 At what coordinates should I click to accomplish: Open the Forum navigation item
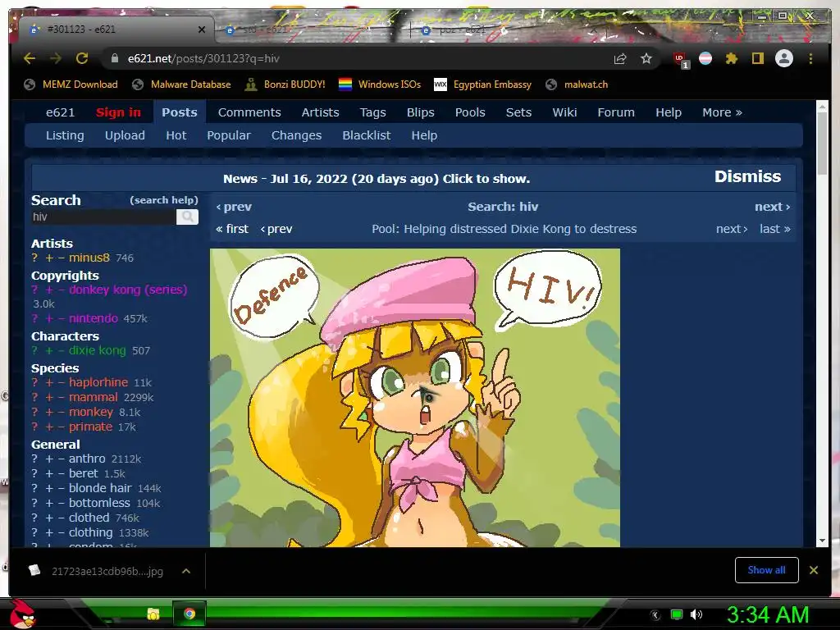coord(615,112)
